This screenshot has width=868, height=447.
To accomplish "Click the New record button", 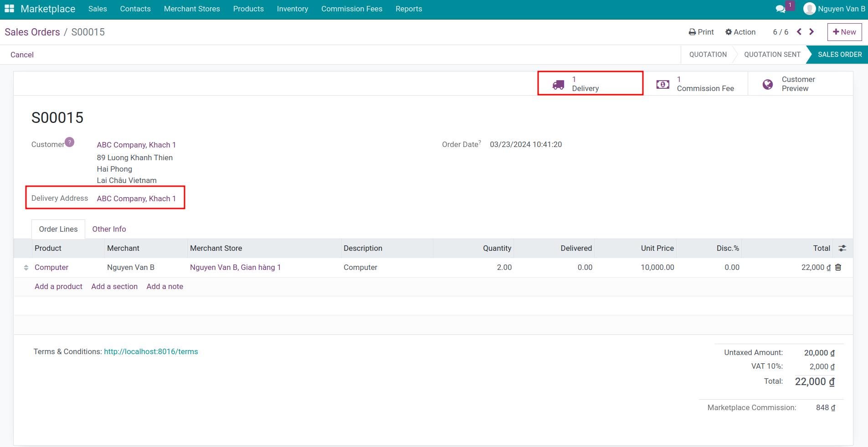I will (844, 32).
